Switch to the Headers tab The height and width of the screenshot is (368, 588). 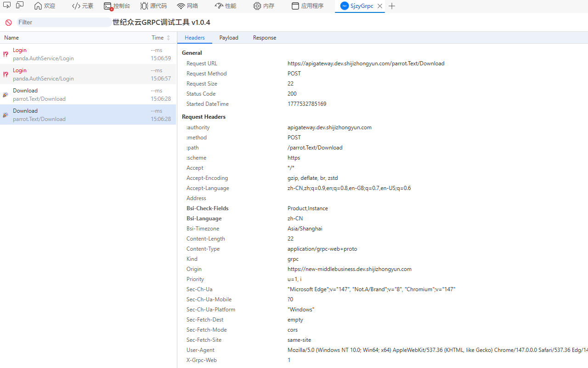tap(195, 38)
